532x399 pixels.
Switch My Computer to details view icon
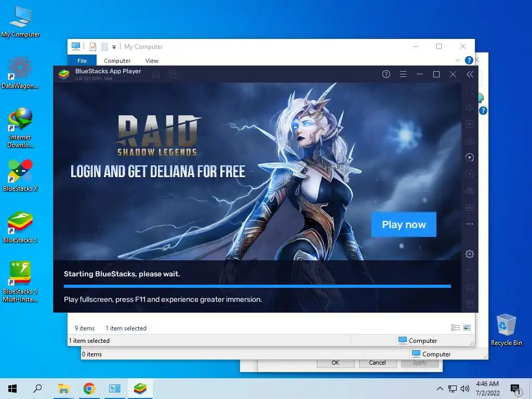[x=455, y=327]
